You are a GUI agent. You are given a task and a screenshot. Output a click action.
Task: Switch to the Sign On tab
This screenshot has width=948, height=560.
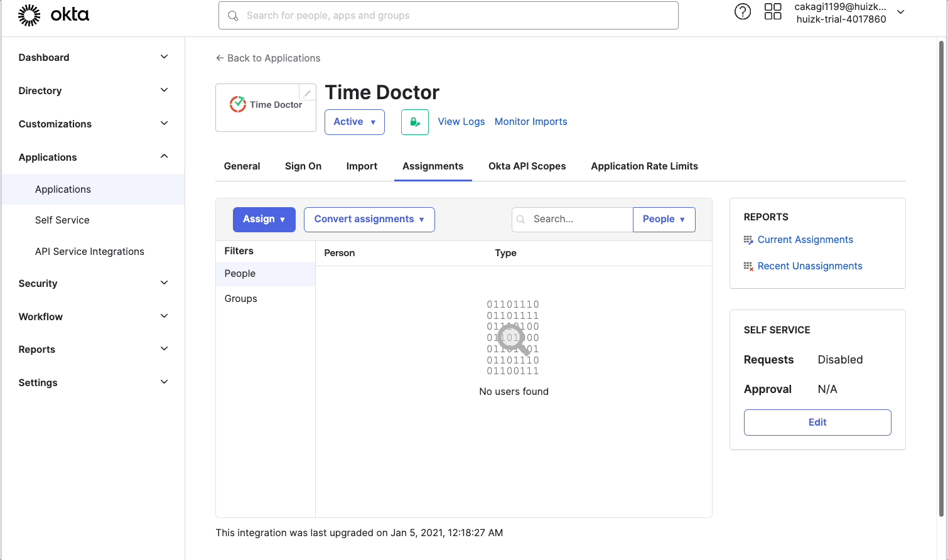303,166
